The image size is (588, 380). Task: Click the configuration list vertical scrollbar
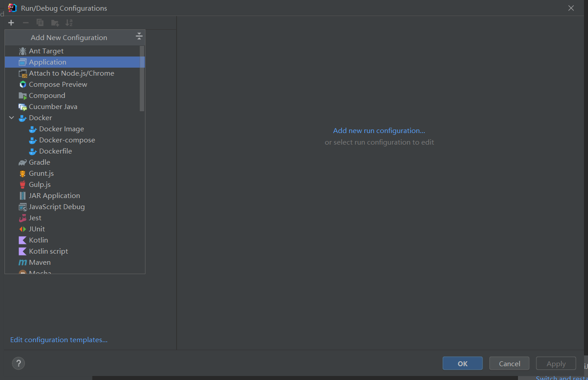pos(142,78)
